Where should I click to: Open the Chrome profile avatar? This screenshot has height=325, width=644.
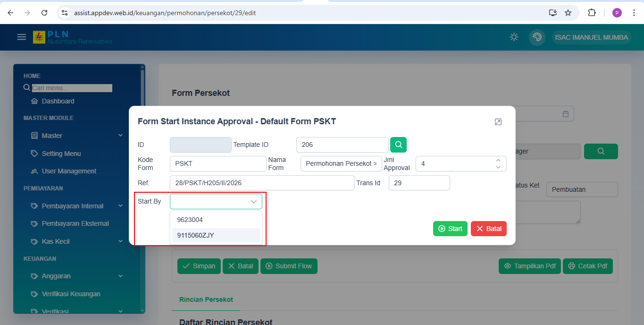coord(617,13)
